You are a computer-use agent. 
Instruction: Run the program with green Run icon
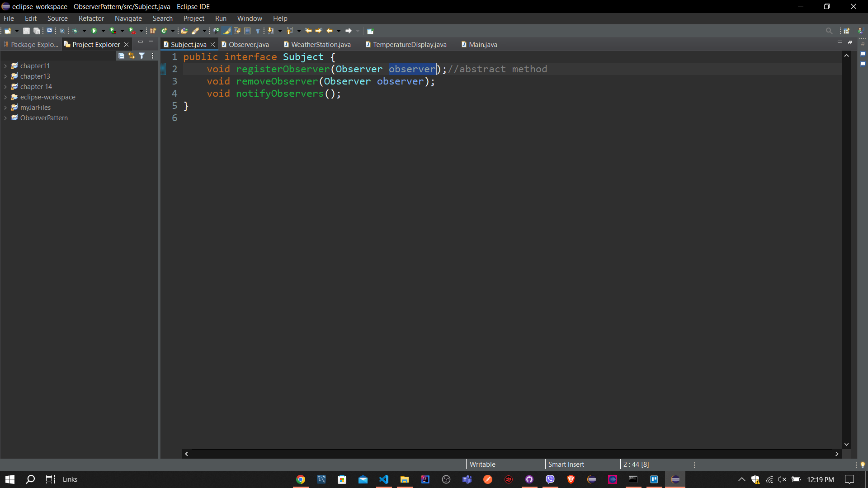click(x=94, y=31)
